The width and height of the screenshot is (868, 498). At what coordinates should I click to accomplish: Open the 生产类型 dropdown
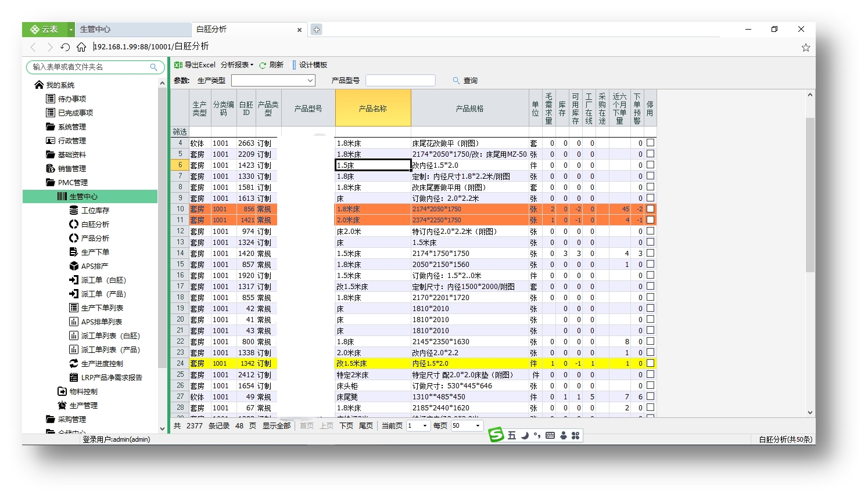273,81
